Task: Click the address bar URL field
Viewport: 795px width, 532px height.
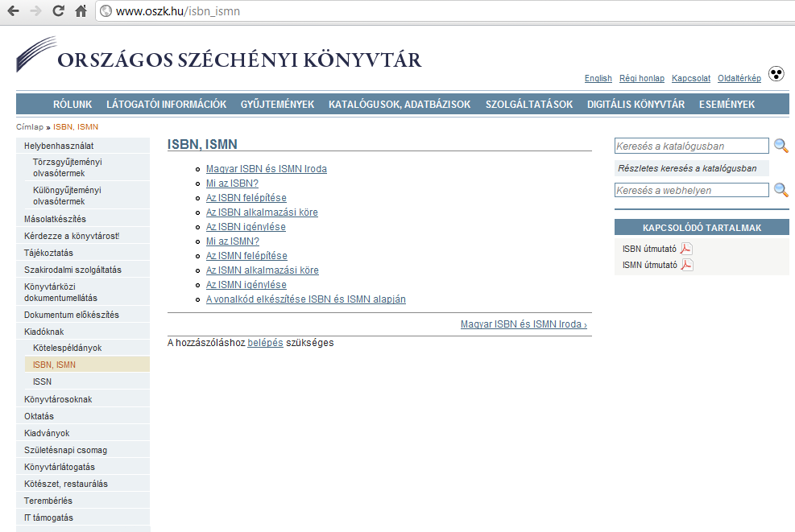Action: tap(445, 11)
